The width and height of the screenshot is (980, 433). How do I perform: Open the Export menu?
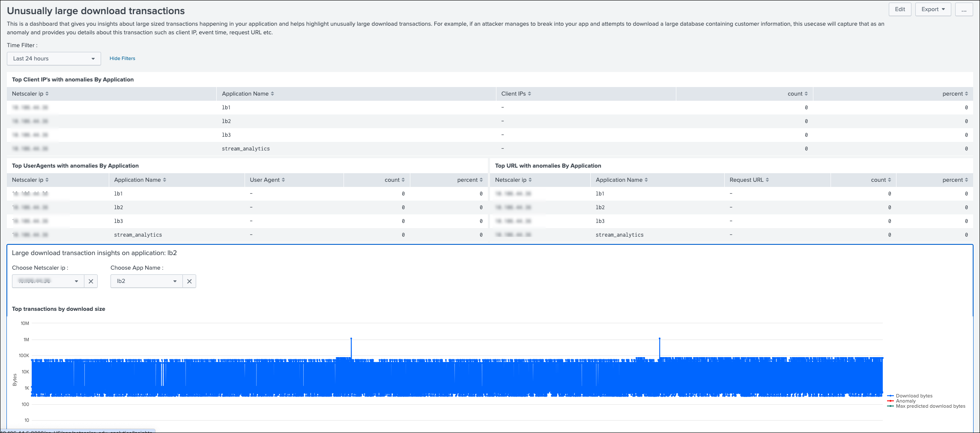(933, 9)
